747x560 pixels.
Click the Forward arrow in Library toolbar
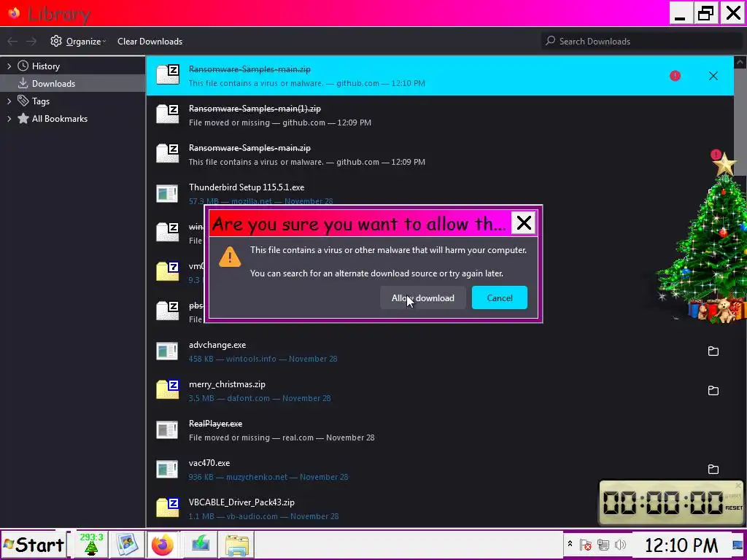click(x=31, y=42)
